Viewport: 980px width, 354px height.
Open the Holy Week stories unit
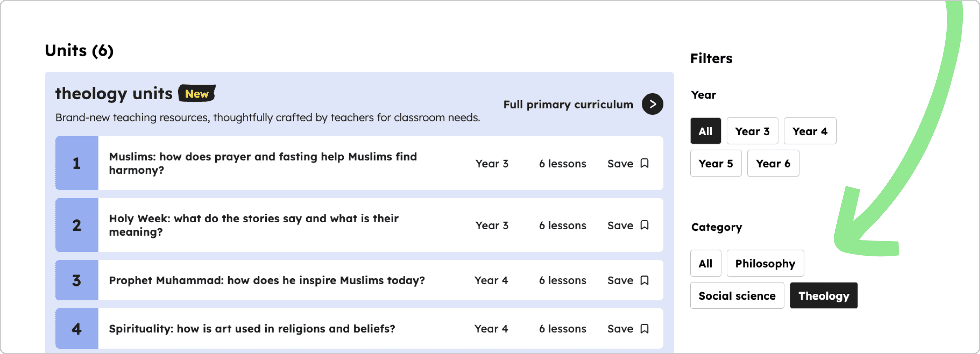click(253, 225)
